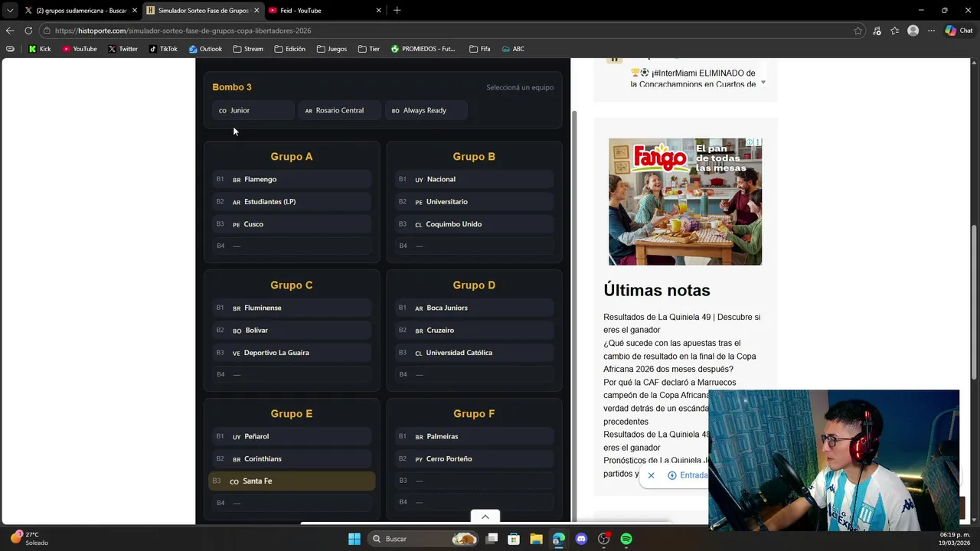Close the Entrada popup with X
This screenshot has width=980, height=551.
coord(651,475)
